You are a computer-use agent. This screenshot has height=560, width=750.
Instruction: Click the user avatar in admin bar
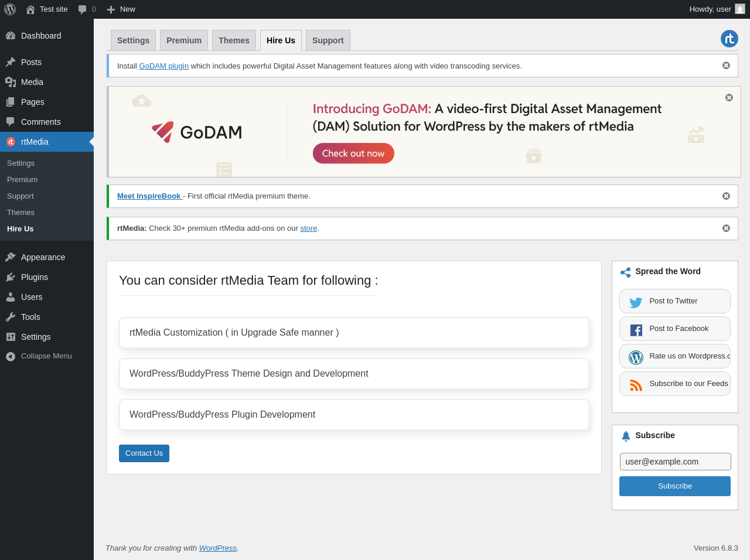tap(740, 9)
